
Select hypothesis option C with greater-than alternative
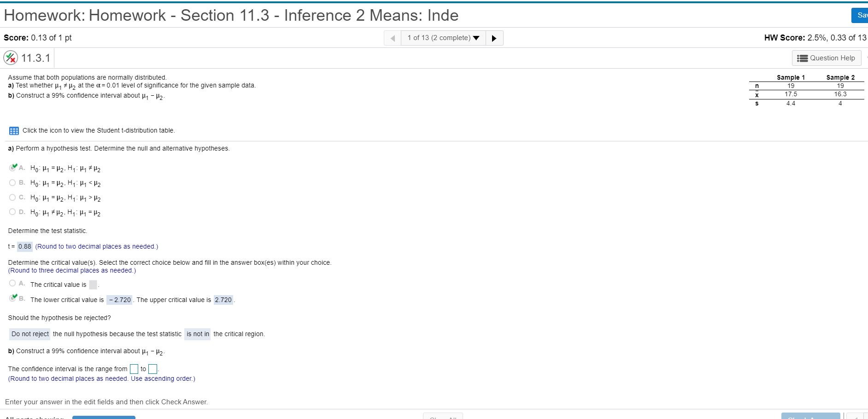(x=12, y=197)
